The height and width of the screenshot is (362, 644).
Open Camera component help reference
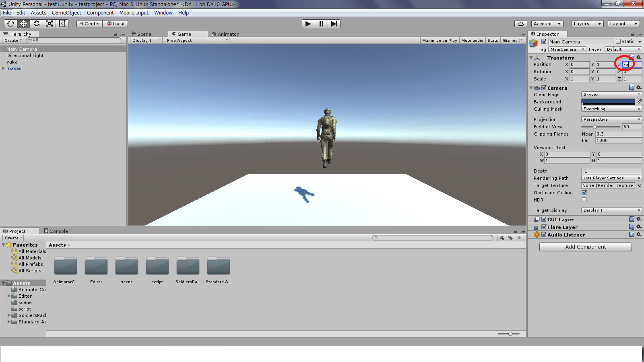click(632, 88)
